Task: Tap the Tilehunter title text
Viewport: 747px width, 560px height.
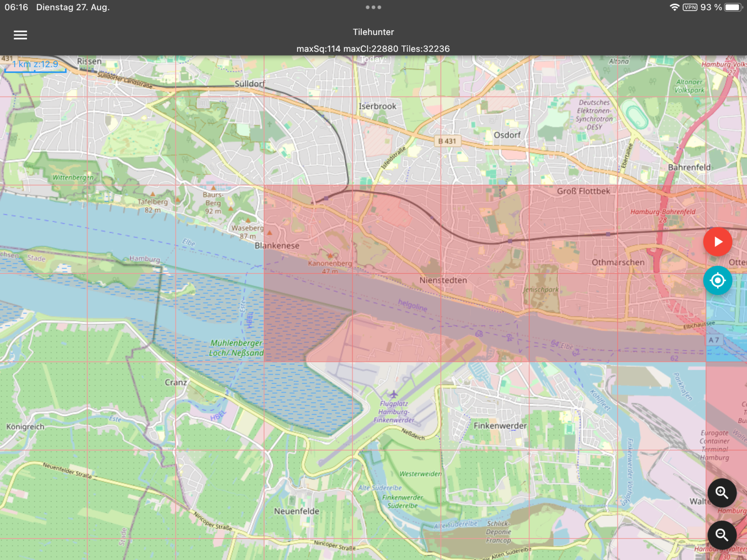Action: [x=373, y=32]
